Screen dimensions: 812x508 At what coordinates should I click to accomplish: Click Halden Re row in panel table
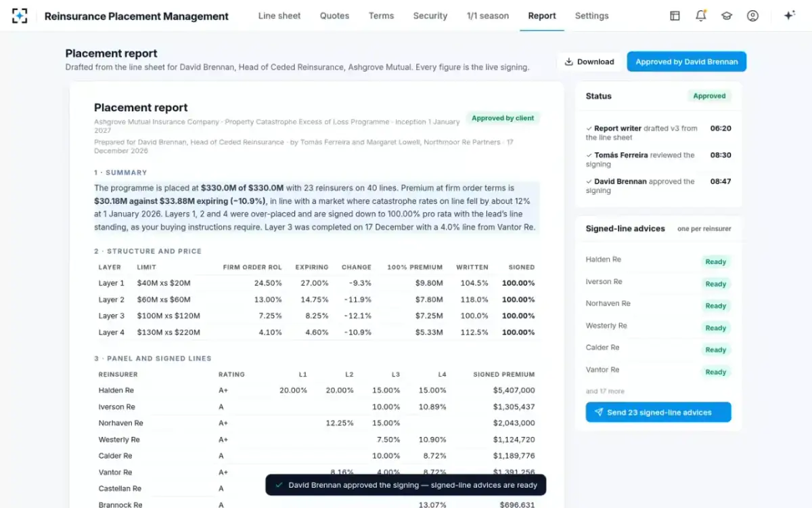point(317,391)
